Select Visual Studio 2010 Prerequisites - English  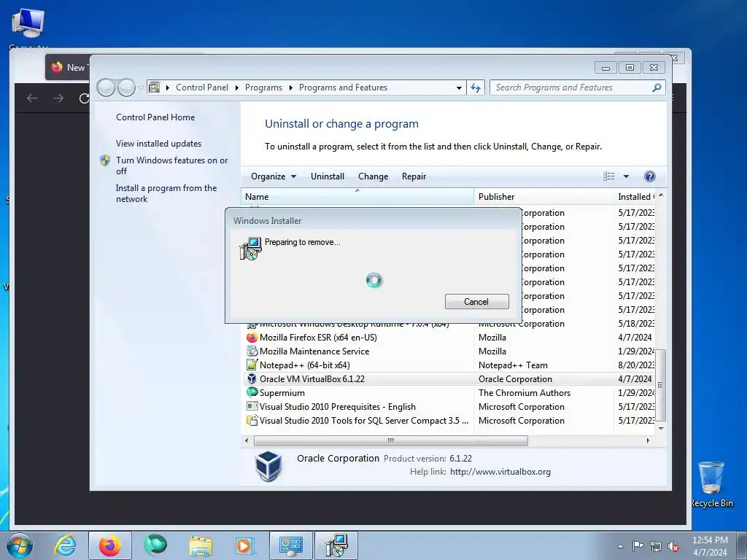pos(448,406)
